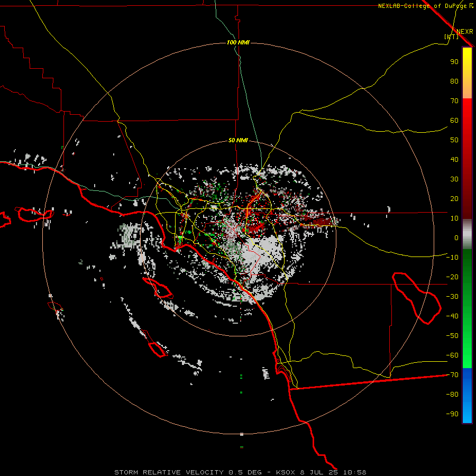
Task: Pick the gray zero band of velocity scale
Action: pyautogui.click(x=467, y=234)
